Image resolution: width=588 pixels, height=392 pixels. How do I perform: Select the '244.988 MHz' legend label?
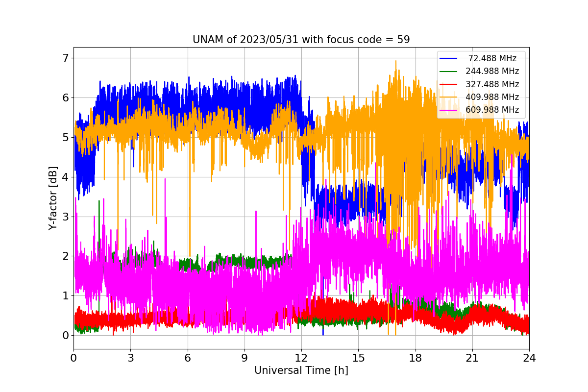pos(492,72)
